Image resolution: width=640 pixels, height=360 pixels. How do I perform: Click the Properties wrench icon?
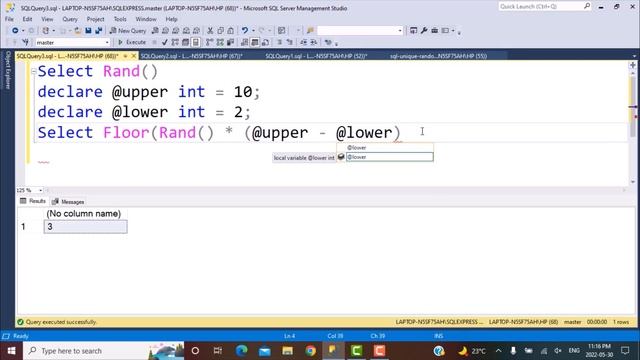point(424,31)
